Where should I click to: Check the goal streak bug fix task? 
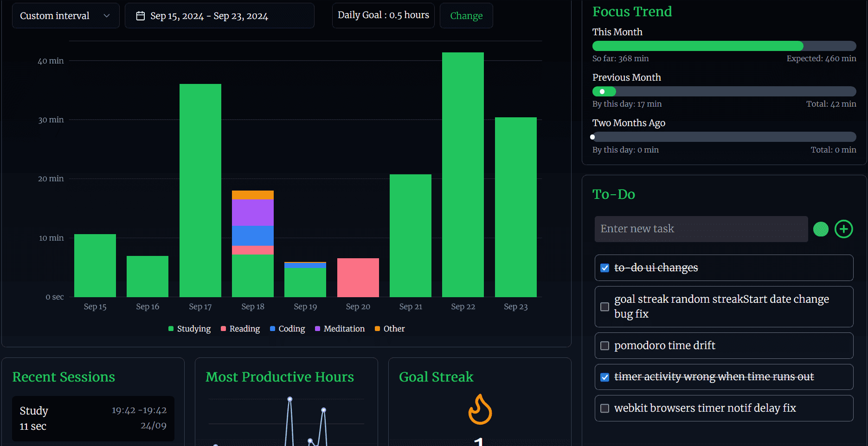[604, 307]
